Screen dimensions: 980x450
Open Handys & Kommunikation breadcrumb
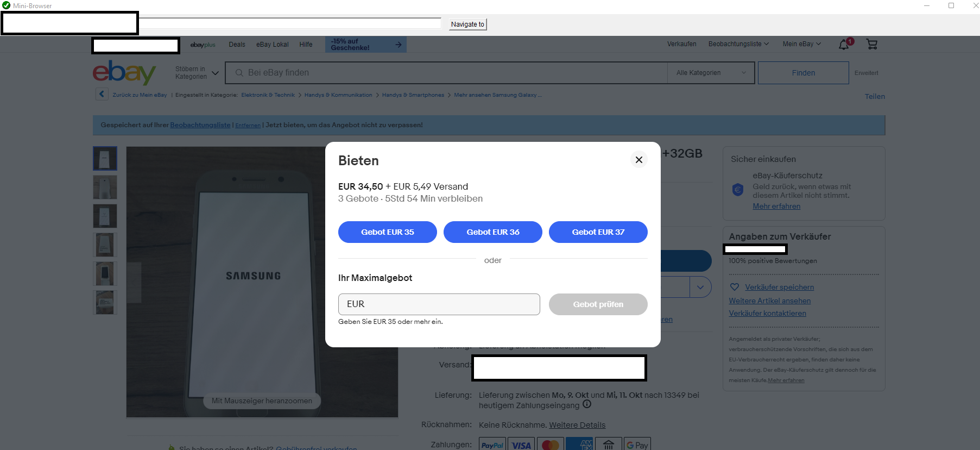338,95
